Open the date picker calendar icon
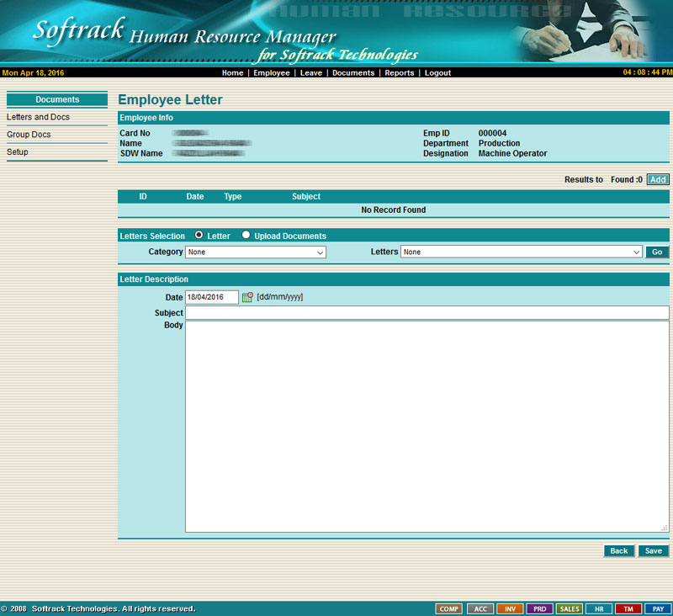Viewport: 673px width, 616px height. click(247, 297)
